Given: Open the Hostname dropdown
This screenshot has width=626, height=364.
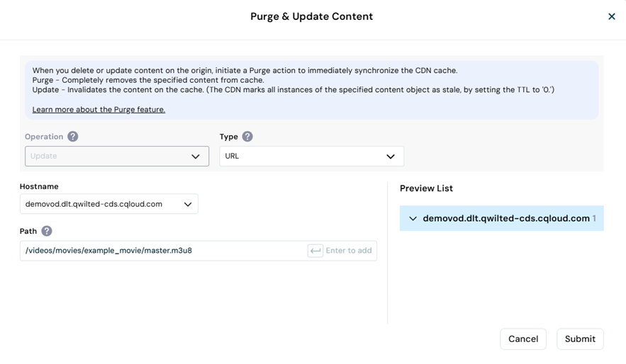Looking at the screenshot, I should click(109, 204).
